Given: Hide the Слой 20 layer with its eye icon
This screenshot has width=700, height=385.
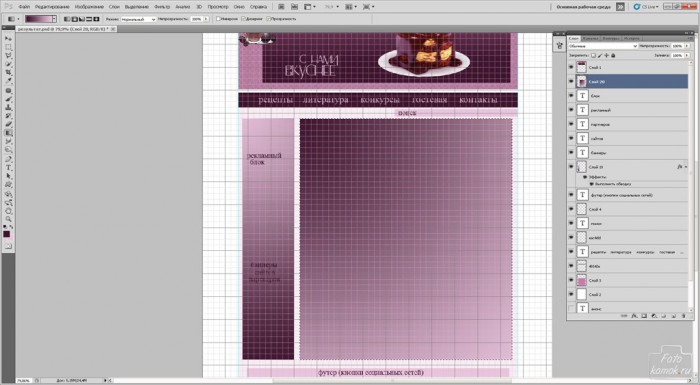Looking at the screenshot, I should (571, 81).
